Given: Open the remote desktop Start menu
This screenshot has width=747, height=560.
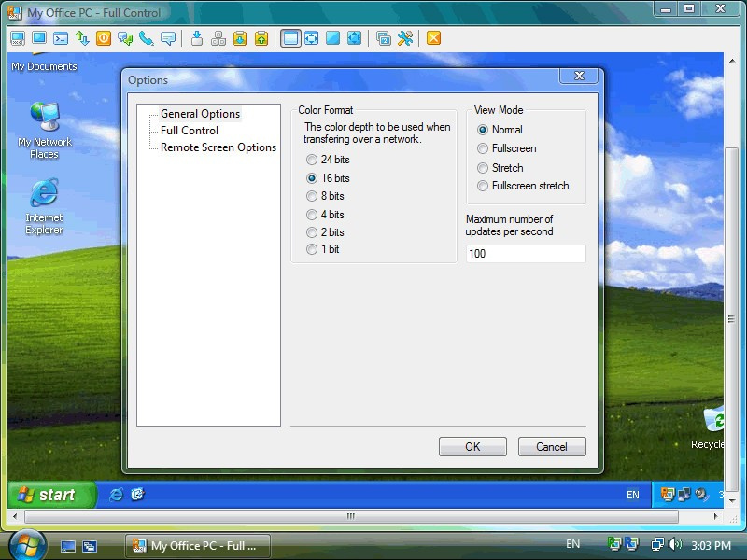Looking at the screenshot, I should pos(51,495).
